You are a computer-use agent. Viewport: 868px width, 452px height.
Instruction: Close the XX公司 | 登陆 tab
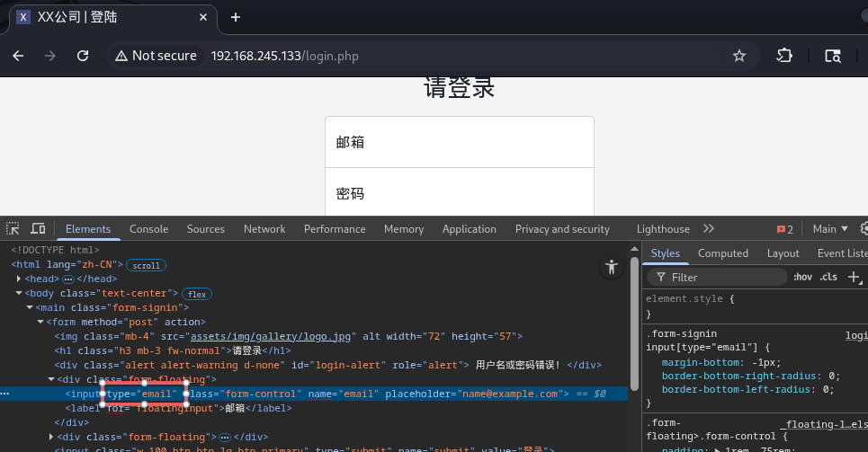pyautogui.click(x=203, y=17)
